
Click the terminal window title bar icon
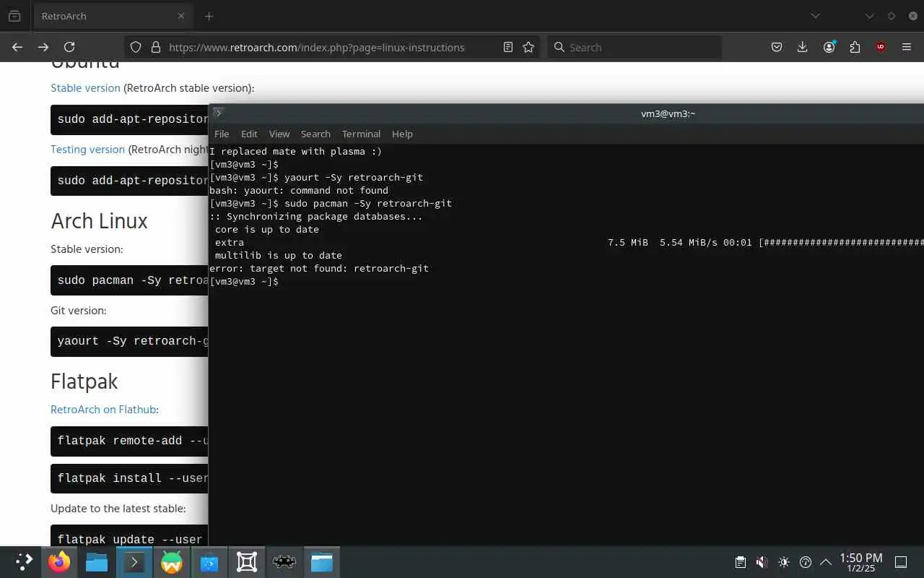pyautogui.click(x=219, y=113)
